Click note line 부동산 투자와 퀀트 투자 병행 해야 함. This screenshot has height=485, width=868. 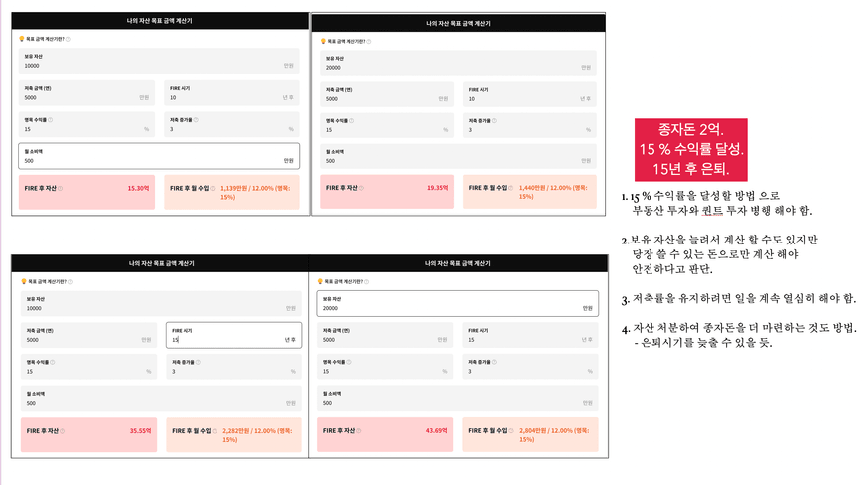722,210
